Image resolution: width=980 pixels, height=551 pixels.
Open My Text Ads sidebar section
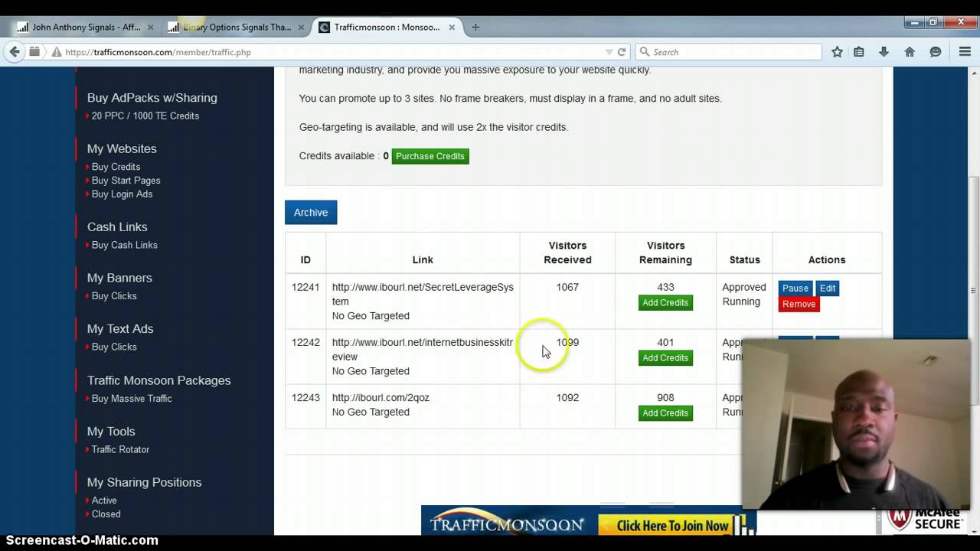tap(120, 328)
